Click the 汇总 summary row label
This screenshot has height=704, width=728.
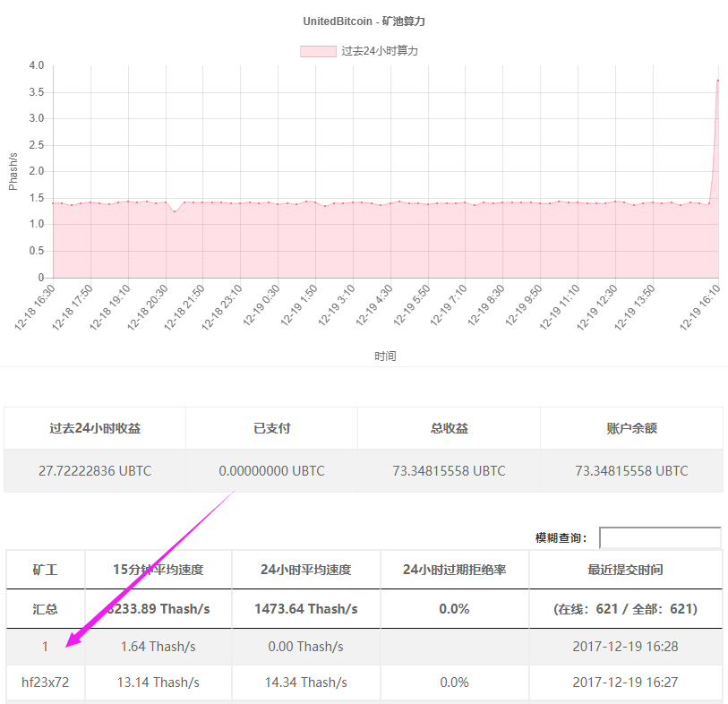click(x=45, y=609)
